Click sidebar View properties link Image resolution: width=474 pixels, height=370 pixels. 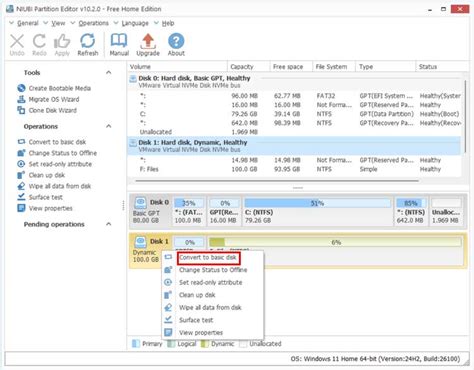point(51,208)
